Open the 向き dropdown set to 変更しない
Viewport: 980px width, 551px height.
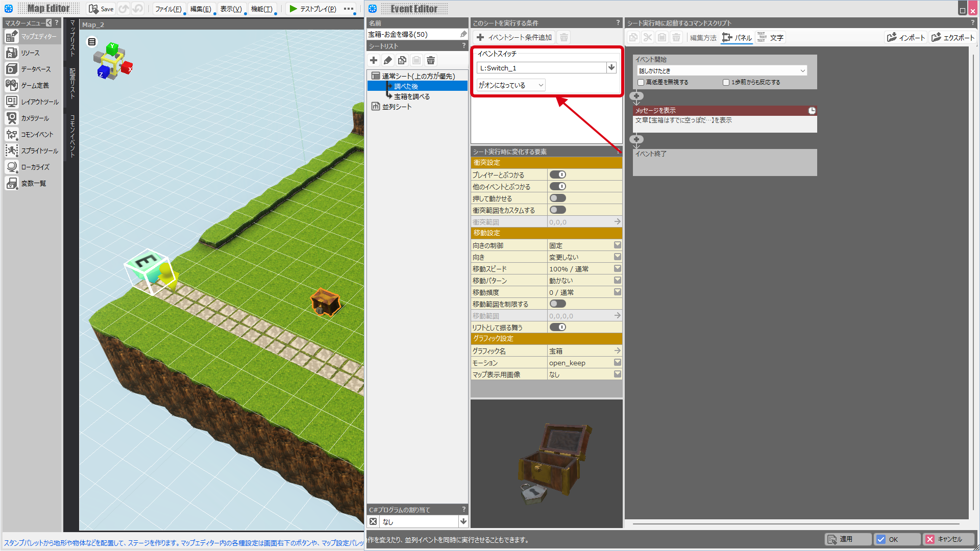coord(618,257)
